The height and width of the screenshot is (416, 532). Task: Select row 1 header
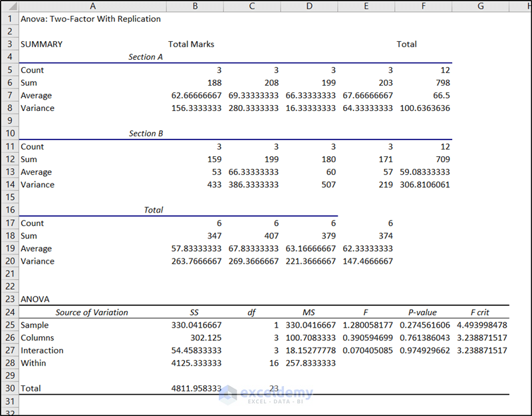point(10,19)
